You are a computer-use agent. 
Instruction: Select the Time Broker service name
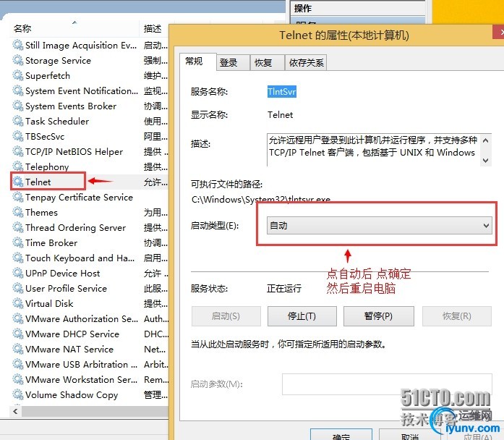[x=51, y=243]
